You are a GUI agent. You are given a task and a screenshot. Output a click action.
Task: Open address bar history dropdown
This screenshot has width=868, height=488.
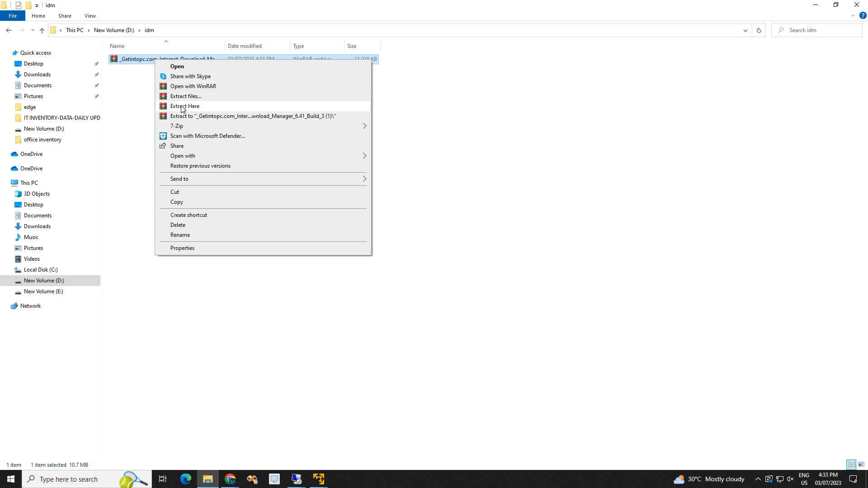click(745, 30)
